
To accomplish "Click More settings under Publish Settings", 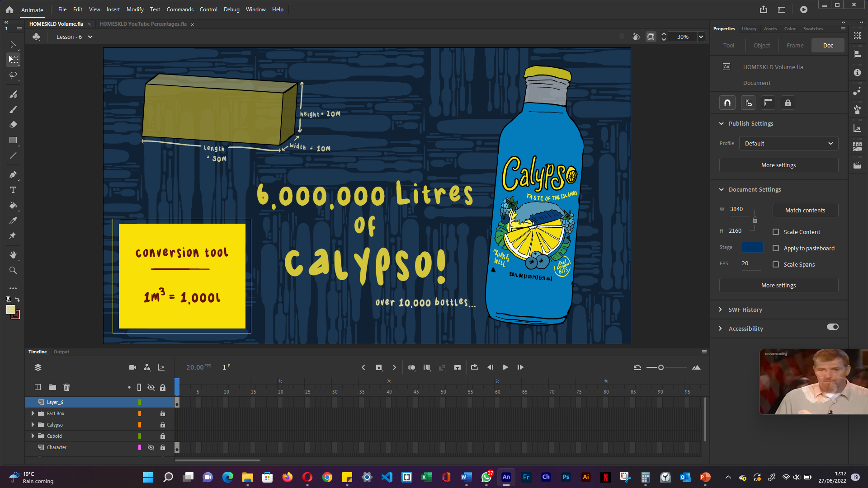I will pyautogui.click(x=778, y=165).
